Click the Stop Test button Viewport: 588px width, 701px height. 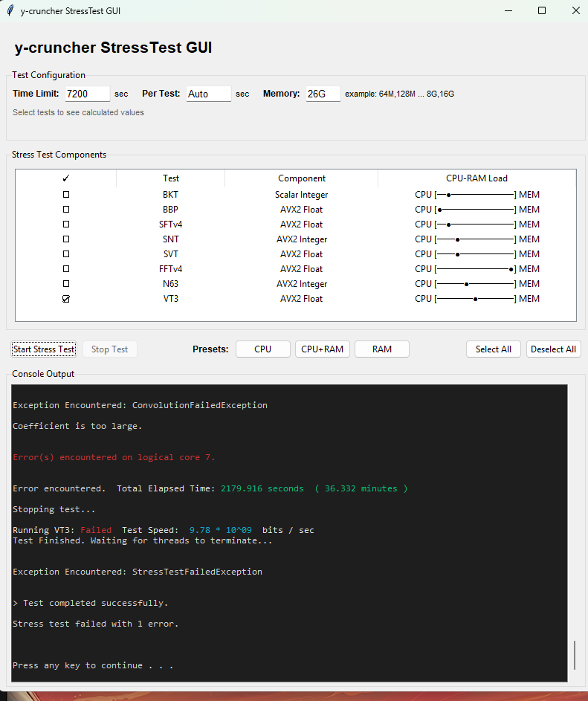click(x=109, y=349)
